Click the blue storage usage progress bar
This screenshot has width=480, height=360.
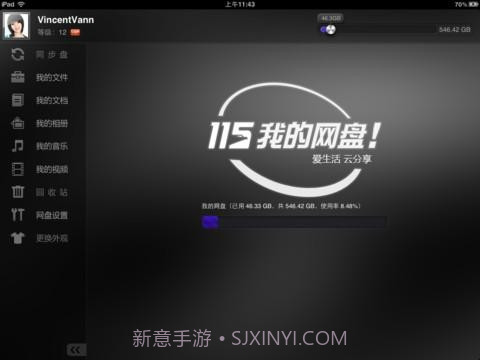coord(294,222)
